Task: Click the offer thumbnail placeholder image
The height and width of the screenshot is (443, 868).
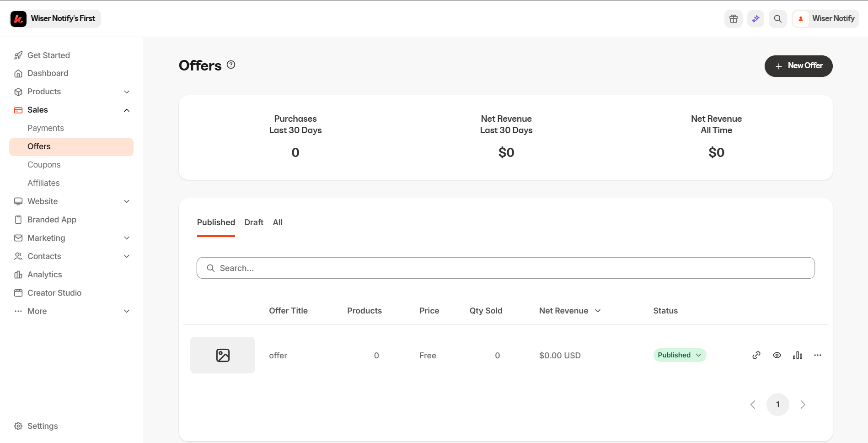Action: coord(223,355)
